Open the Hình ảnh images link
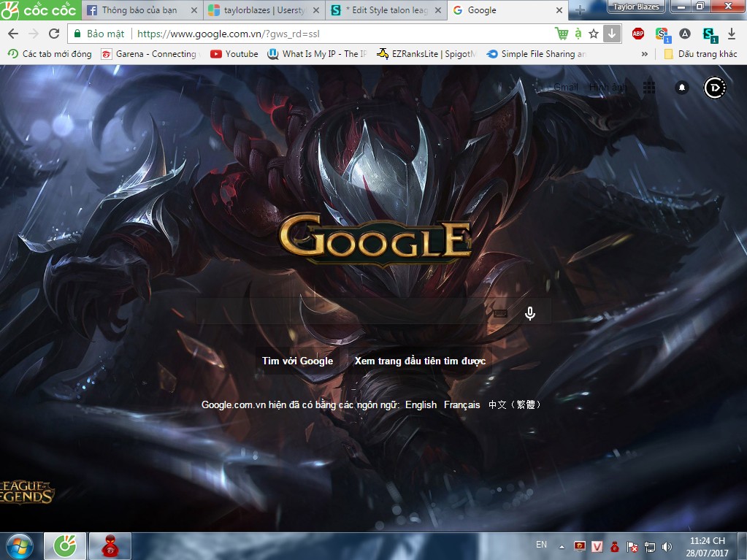Viewport: 747px width, 560px height. 608,87
